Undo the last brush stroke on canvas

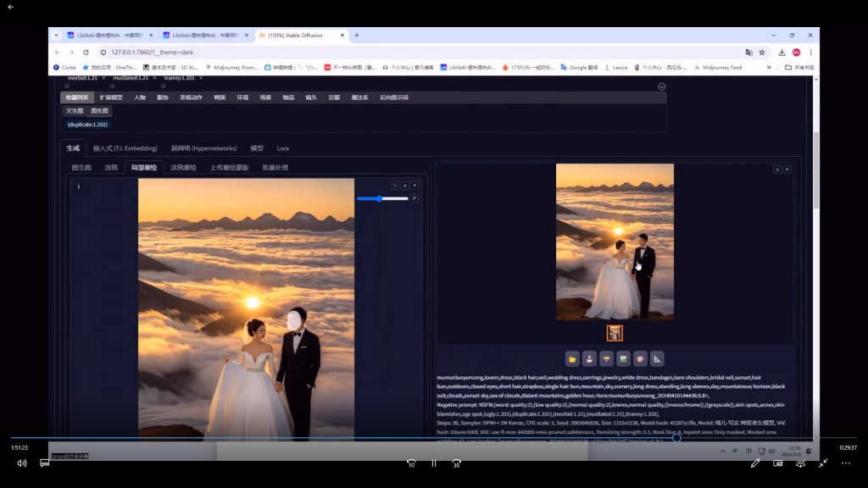(395, 186)
